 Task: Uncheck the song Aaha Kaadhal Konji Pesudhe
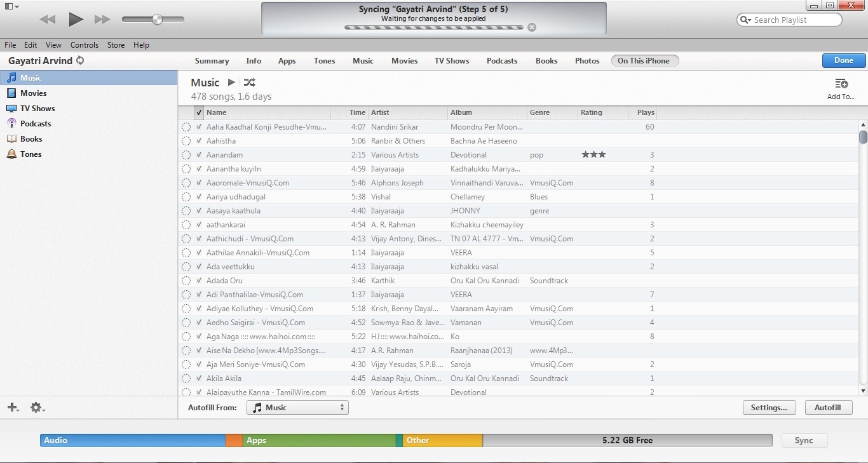(x=200, y=127)
